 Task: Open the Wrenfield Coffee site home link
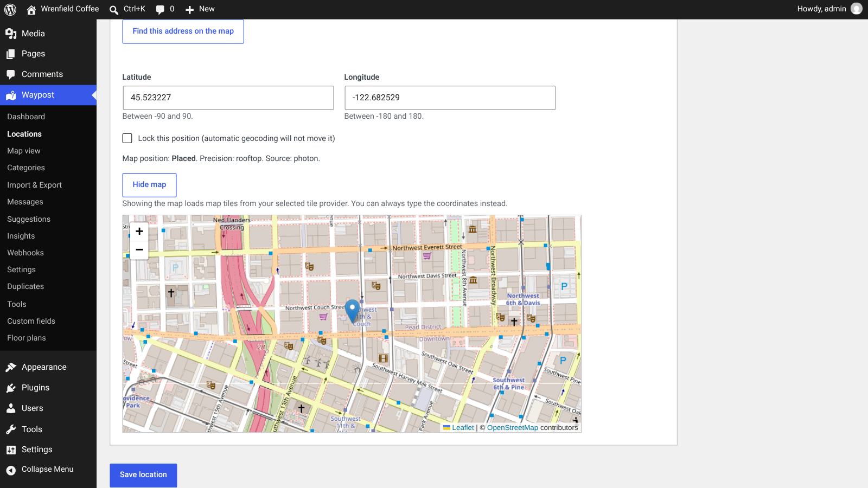click(63, 9)
